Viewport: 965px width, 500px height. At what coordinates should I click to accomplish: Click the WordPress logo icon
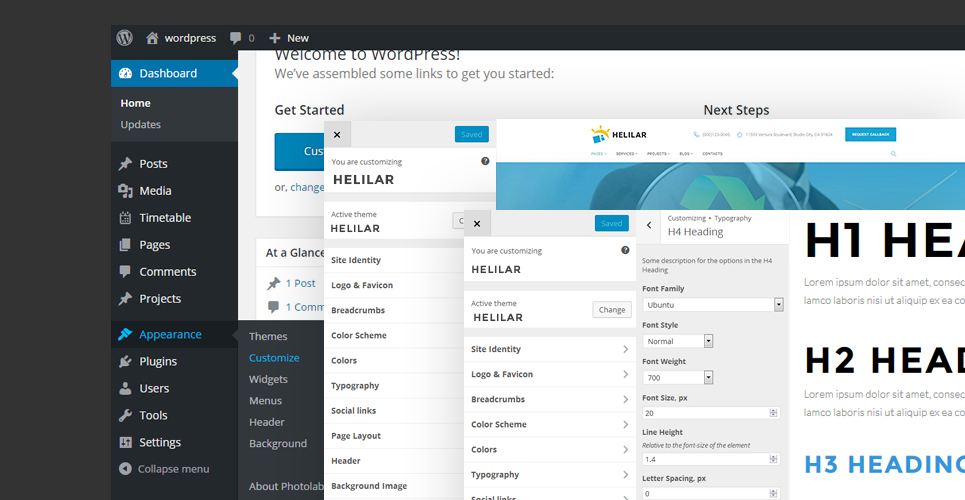(124, 38)
